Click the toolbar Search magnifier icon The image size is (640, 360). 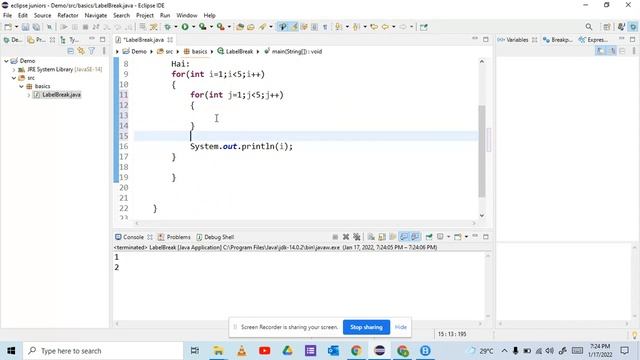589,27
